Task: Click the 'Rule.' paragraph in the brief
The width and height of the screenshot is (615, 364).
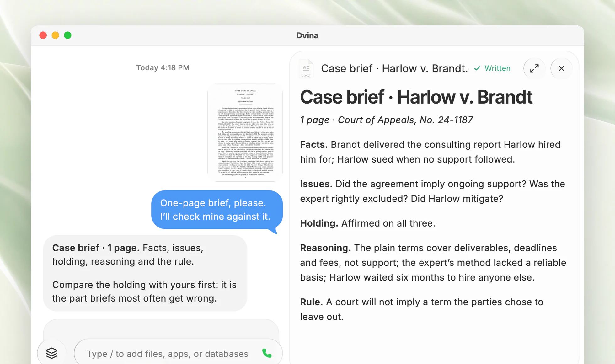Action: [x=421, y=309]
